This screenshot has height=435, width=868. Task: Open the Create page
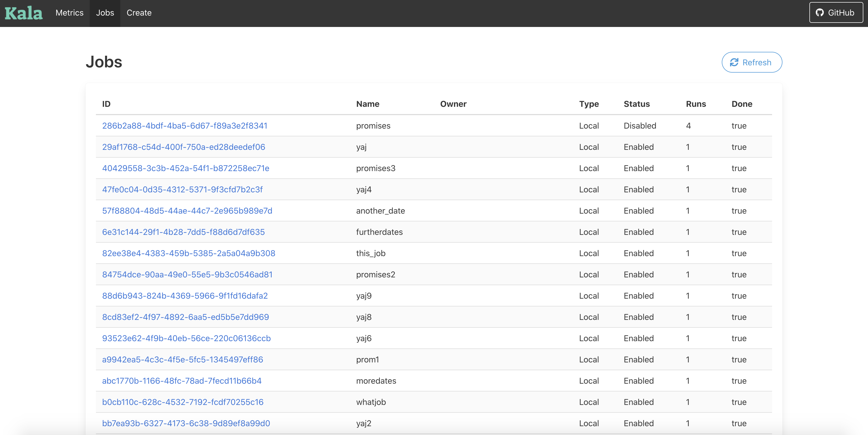coord(139,13)
